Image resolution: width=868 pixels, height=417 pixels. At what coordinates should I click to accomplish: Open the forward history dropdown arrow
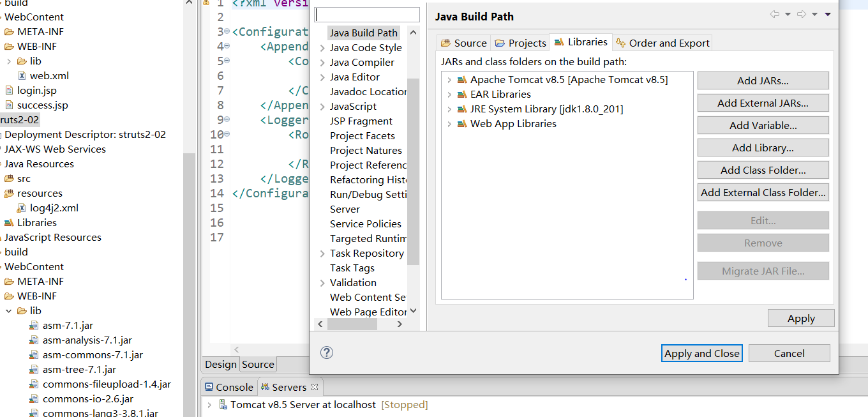(x=814, y=14)
